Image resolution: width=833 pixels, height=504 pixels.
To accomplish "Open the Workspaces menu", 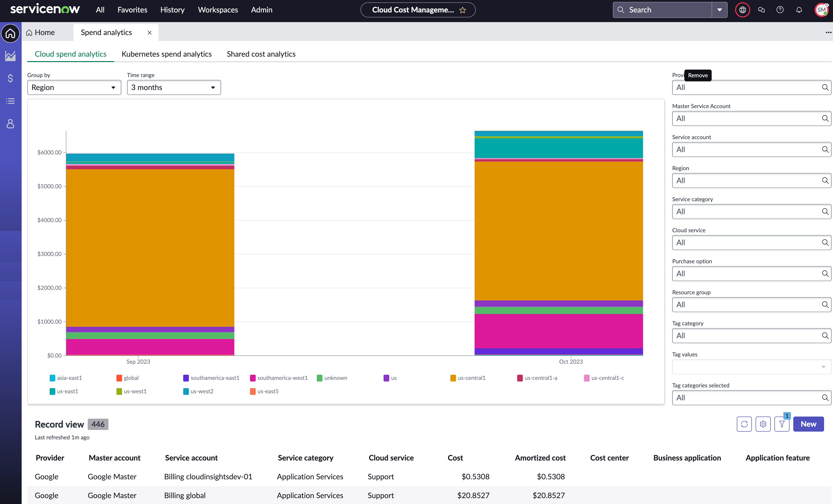I will pyautogui.click(x=218, y=10).
